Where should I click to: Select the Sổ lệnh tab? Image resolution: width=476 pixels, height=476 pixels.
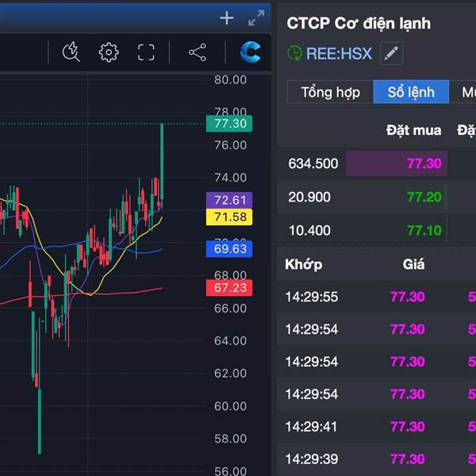pyautogui.click(x=411, y=92)
